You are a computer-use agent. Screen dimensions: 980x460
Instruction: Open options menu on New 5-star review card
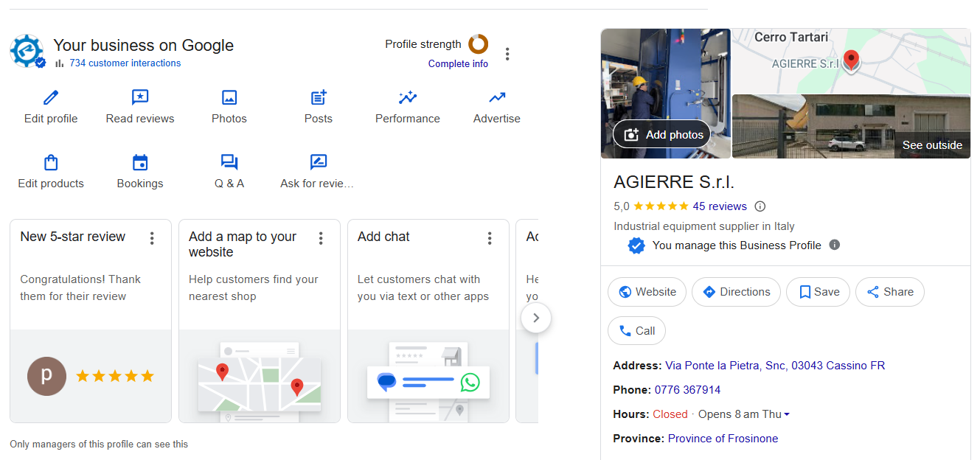(x=152, y=238)
